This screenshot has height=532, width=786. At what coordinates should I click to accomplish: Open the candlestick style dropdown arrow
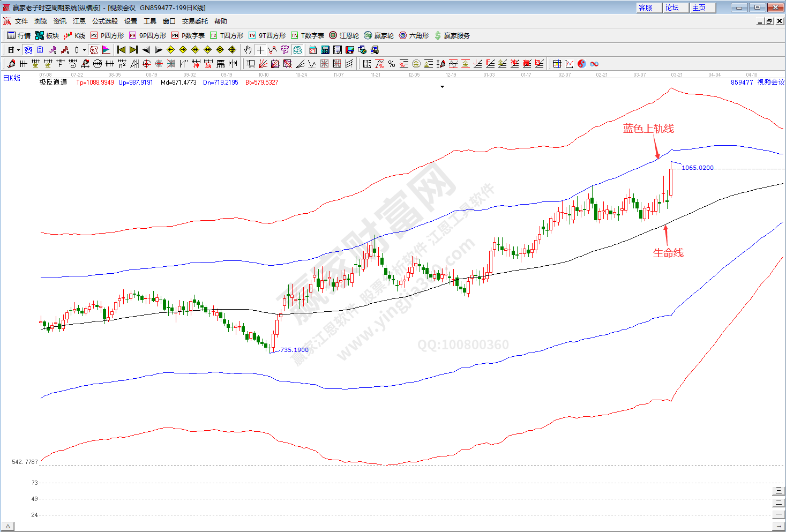click(84, 50)
